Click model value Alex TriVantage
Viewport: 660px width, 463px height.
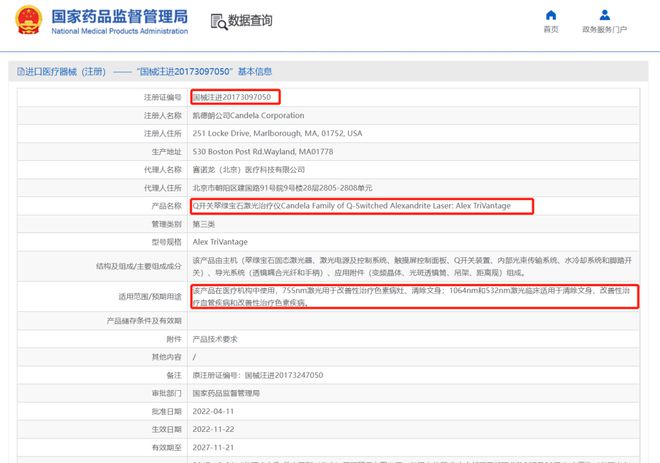[x=220, y=242]
